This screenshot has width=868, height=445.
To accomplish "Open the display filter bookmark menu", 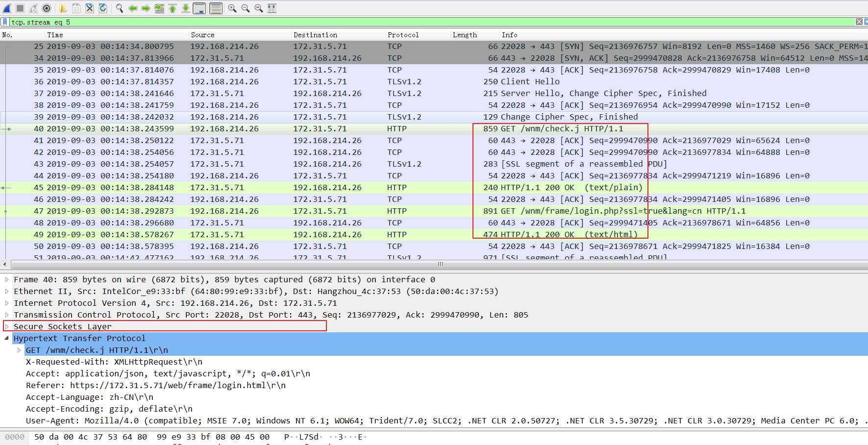I will tap(5, 22).
